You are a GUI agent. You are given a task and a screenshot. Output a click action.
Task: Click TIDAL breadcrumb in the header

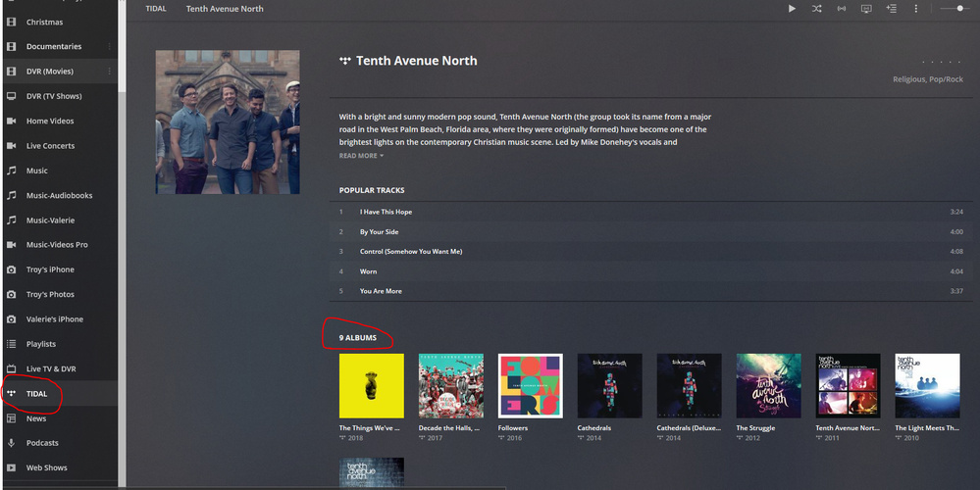(156, 9)
